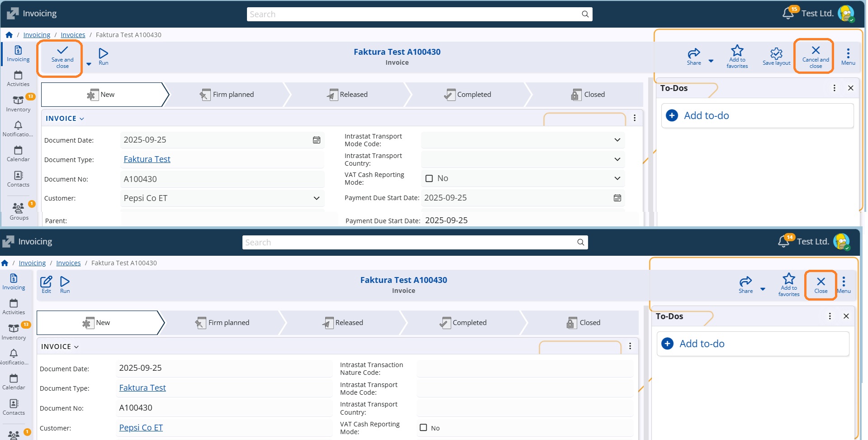868x440 pixels.
Task: Open the Faktura Test link in lower form
Action: pyautogui.click(x=142, y=388)
